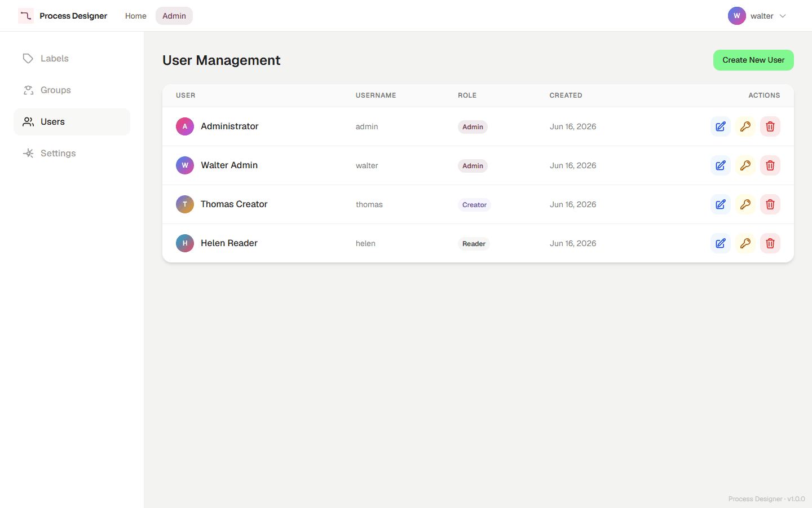
Task: Click the Process Designer logo icon
Action: [x=26, y=16]
